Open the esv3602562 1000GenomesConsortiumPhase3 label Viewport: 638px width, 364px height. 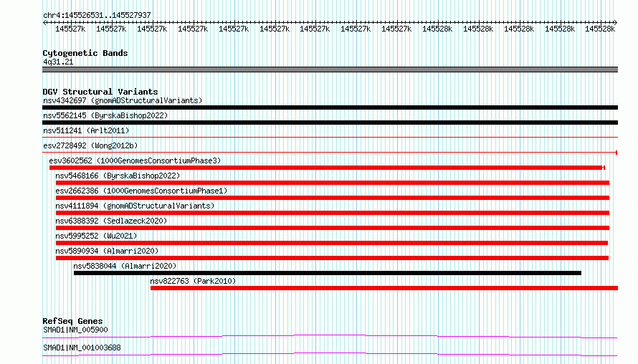135,161
